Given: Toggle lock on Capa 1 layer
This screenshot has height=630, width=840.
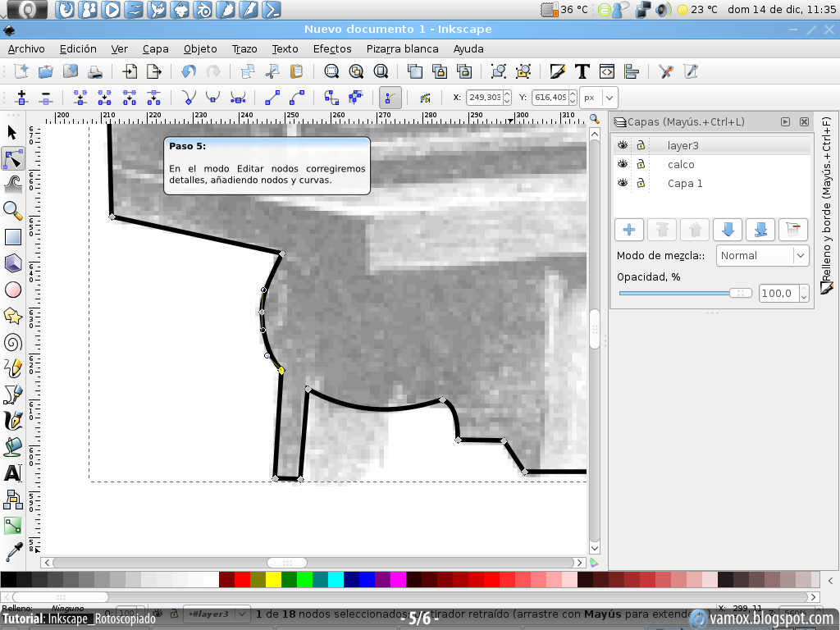Looking at the screenshot, I should 641,183.
